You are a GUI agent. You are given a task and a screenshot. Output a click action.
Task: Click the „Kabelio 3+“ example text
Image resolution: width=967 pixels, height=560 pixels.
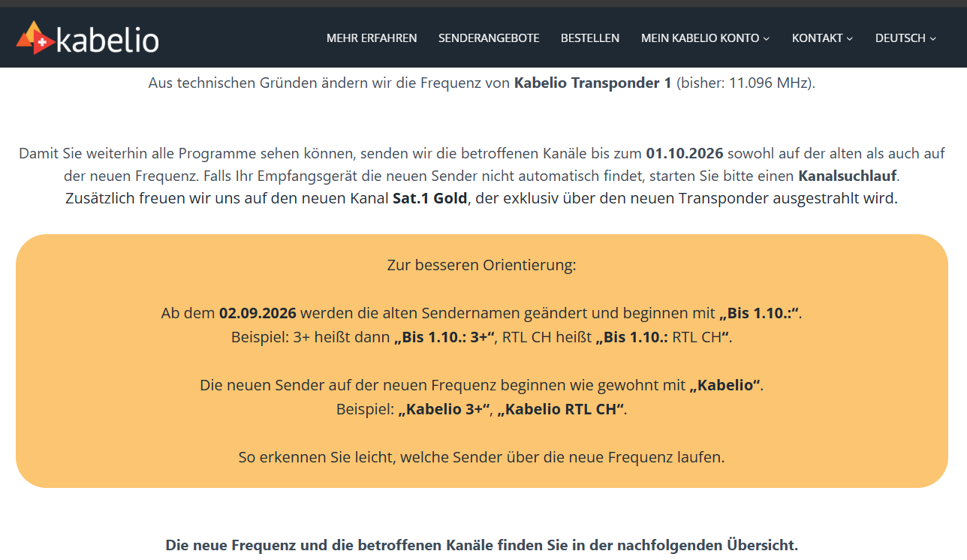444,409
